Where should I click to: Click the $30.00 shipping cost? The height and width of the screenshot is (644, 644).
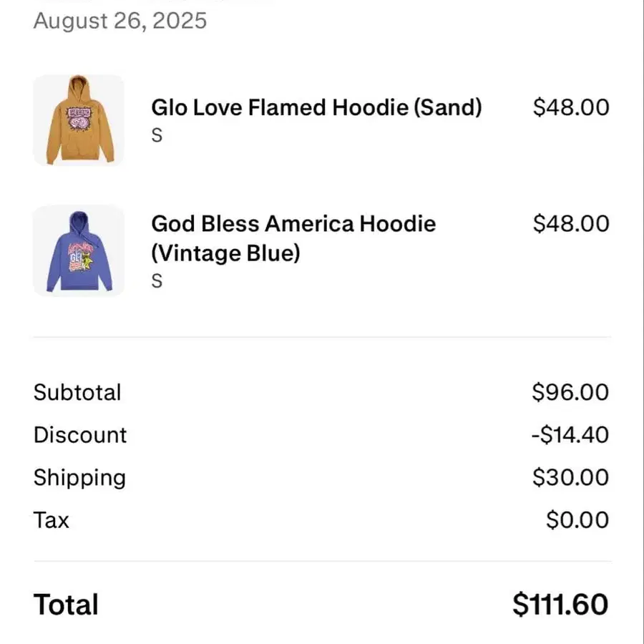click(x=570, y=478)
